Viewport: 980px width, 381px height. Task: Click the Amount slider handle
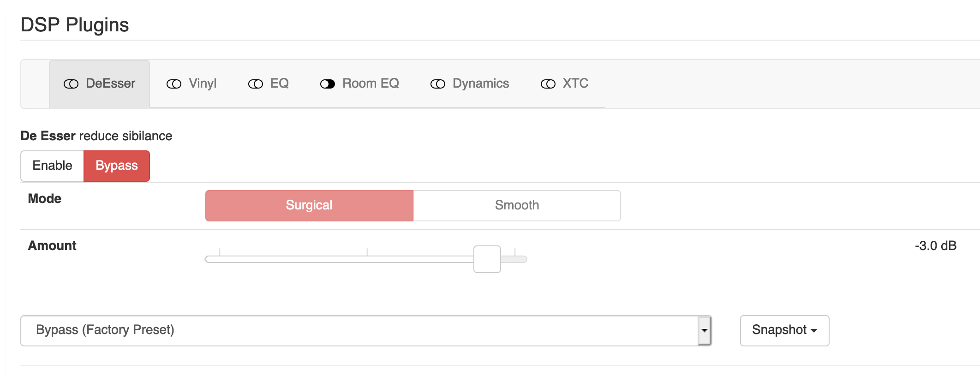click(x=487, y=259)
